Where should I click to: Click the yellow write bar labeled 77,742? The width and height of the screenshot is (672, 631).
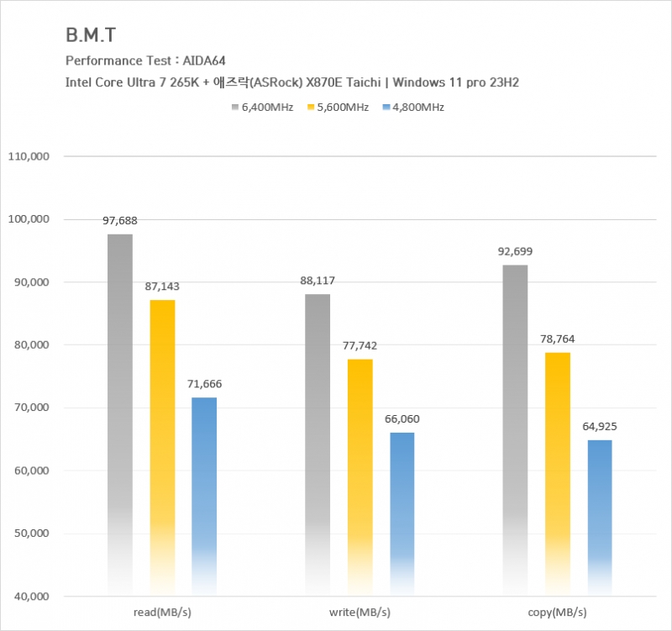click(x=360, y=477)
